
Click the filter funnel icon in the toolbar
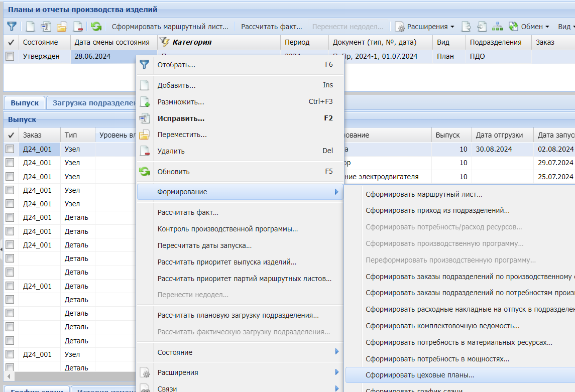(12, 27)
